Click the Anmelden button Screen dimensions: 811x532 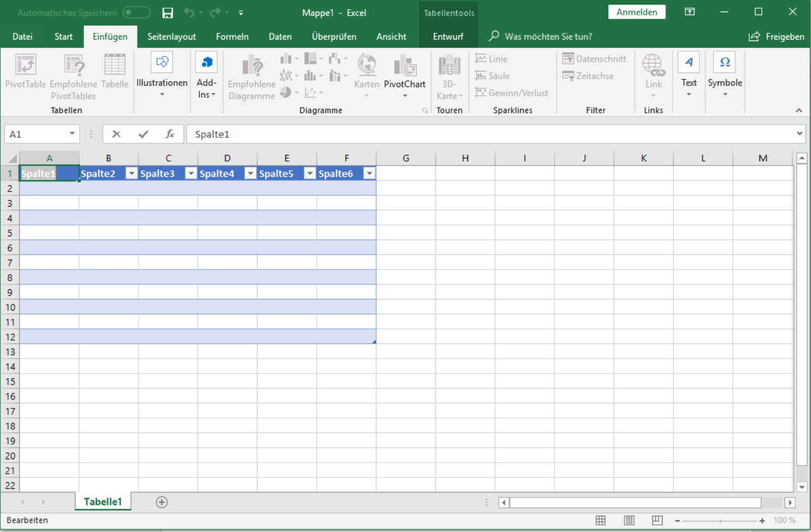tap(637, 11)
